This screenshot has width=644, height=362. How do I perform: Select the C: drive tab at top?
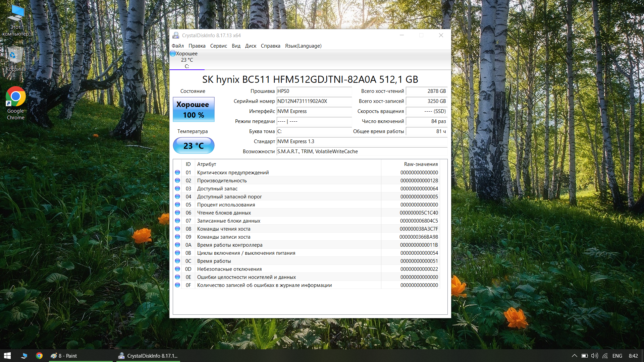pos(187,60)
